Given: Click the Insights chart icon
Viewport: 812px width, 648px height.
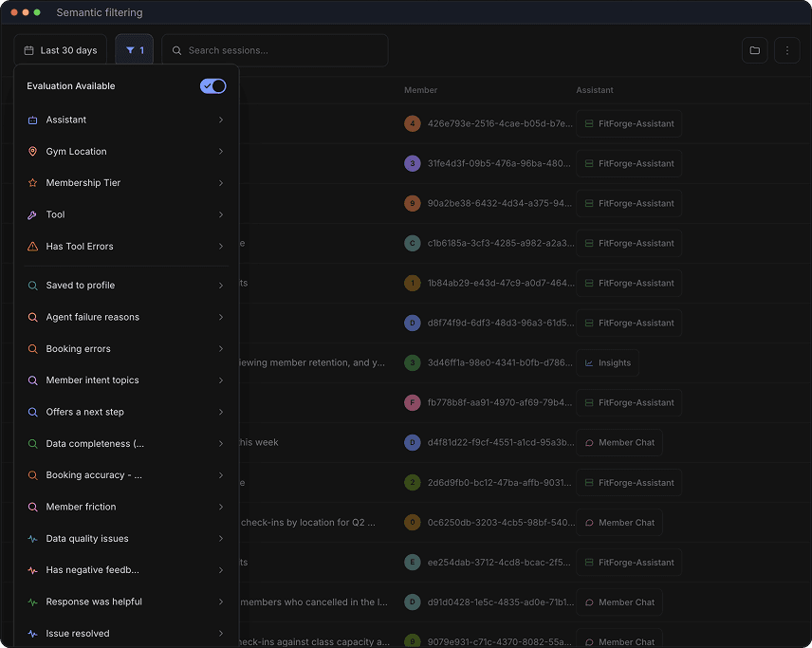Looking at the screenshot, I should [589, 362].
